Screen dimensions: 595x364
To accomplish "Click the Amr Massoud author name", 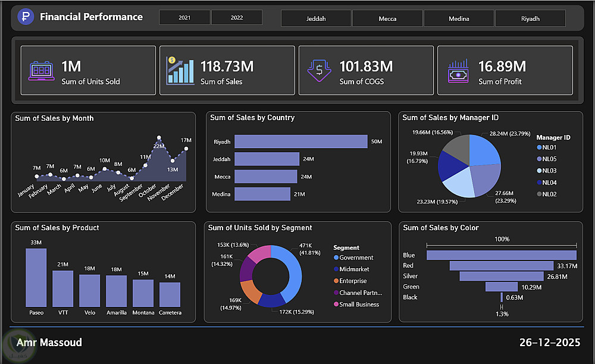I will pos(49,343).
